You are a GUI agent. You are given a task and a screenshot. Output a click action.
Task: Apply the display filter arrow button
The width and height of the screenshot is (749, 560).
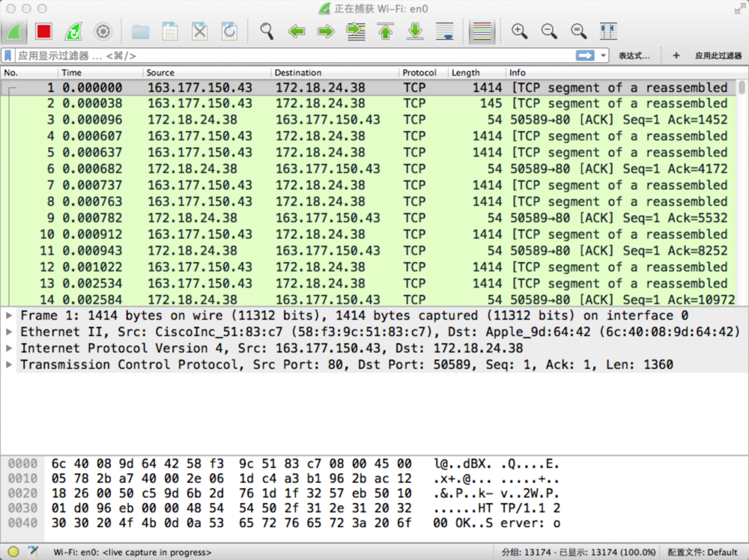[x=585, y=56]
